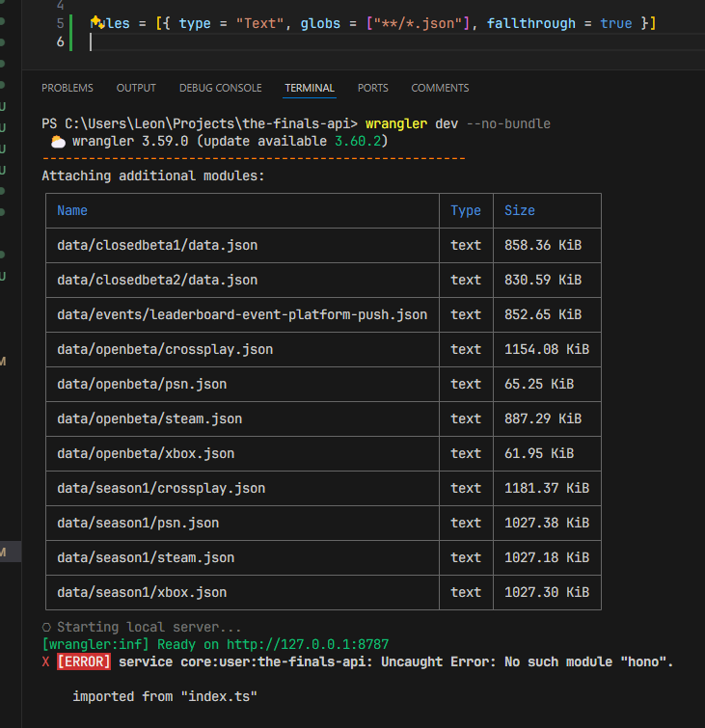The width and height of the screenshot is (705, 728).
Task: Click the 61.95 KiB size value
Action: (x=539, y=453)
